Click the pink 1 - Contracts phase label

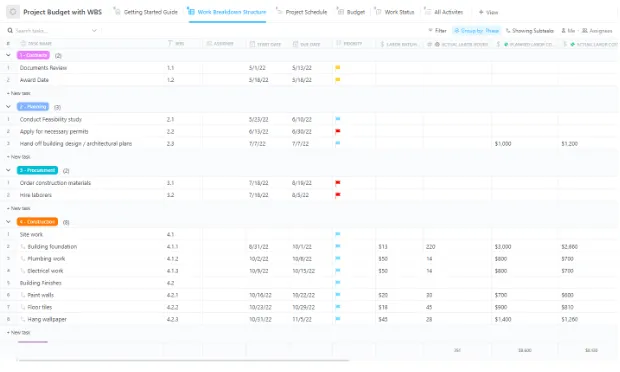pyautogui.click(x=33, y=55)
